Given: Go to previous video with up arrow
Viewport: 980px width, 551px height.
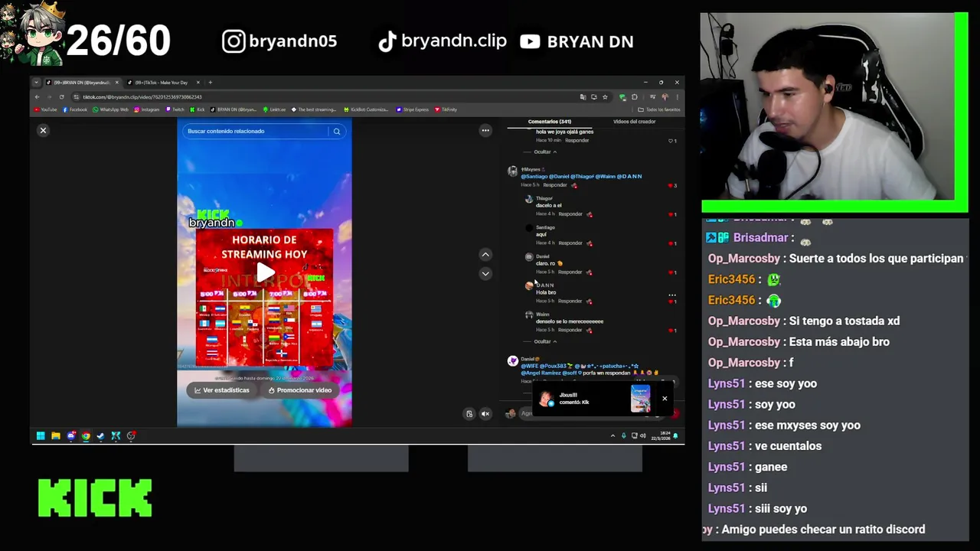Looking at the screenshot, I should (x=485, y=255).
